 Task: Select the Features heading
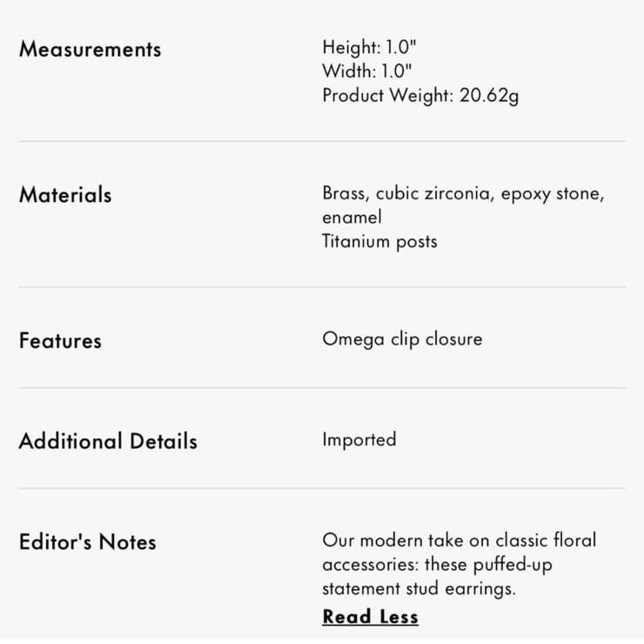60,341
